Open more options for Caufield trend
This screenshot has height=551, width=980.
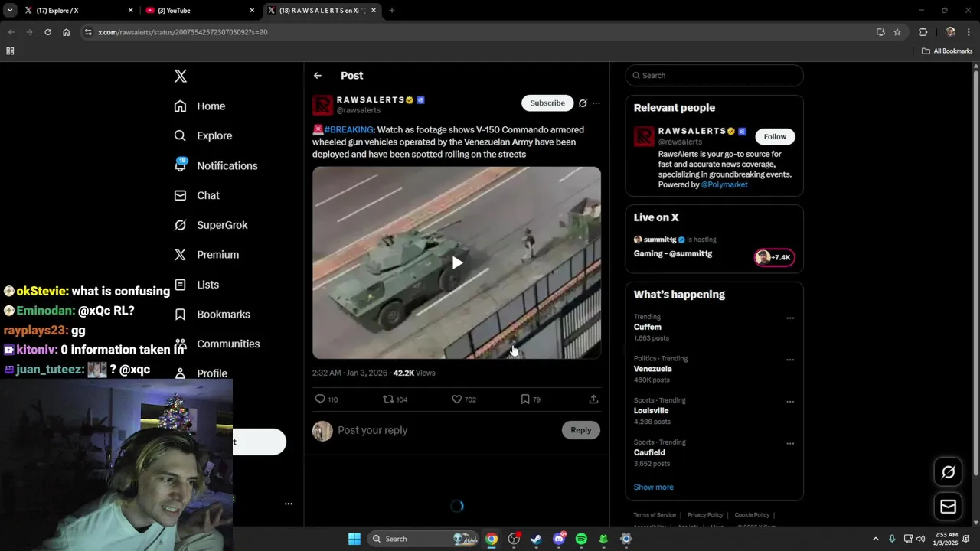(790, 443)
